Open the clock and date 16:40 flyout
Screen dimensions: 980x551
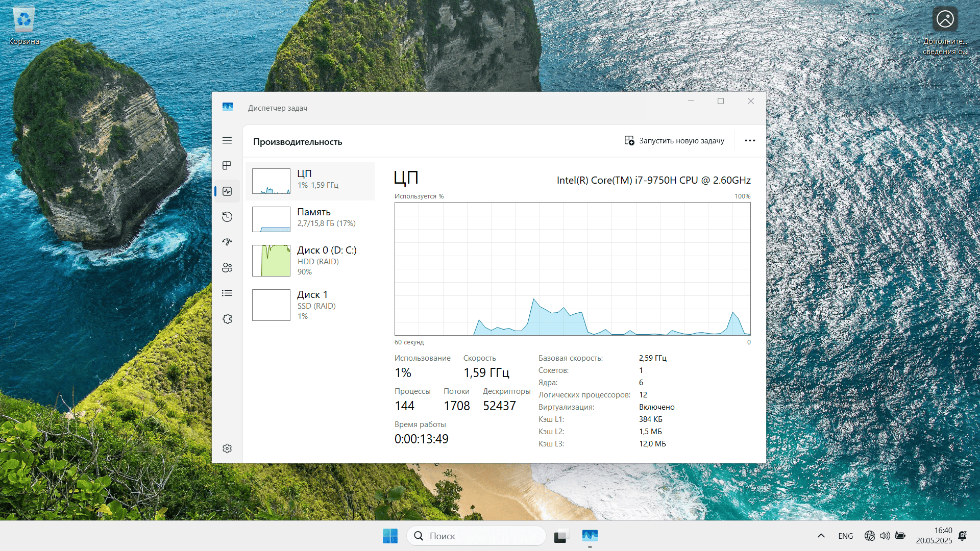(x=934, y=536)
